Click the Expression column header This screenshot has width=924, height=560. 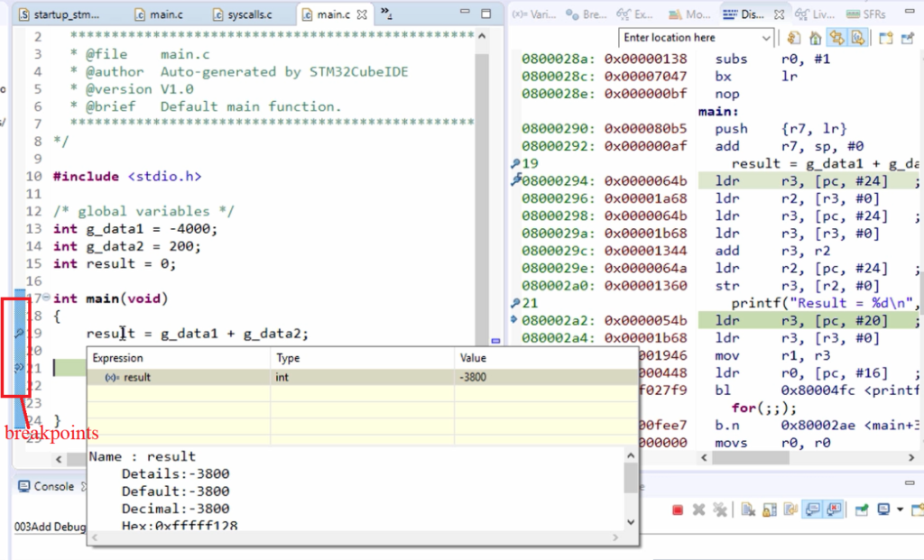[x=179, y=358]
